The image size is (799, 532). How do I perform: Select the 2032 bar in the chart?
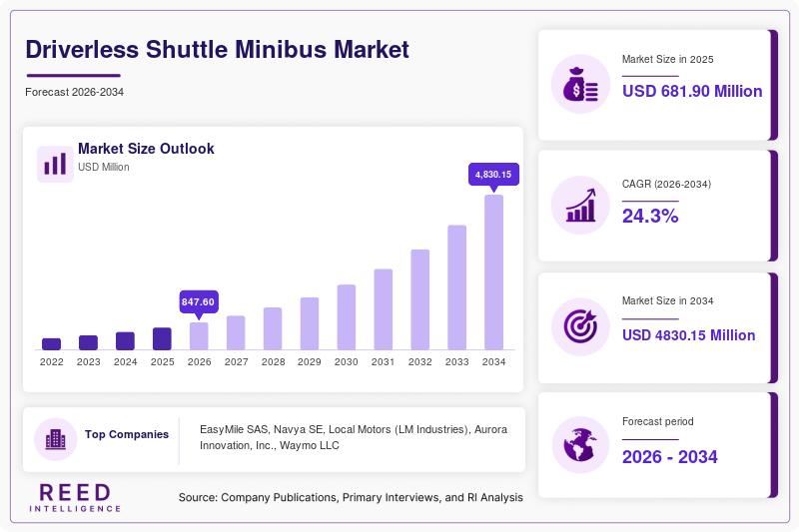coord(419,299)
